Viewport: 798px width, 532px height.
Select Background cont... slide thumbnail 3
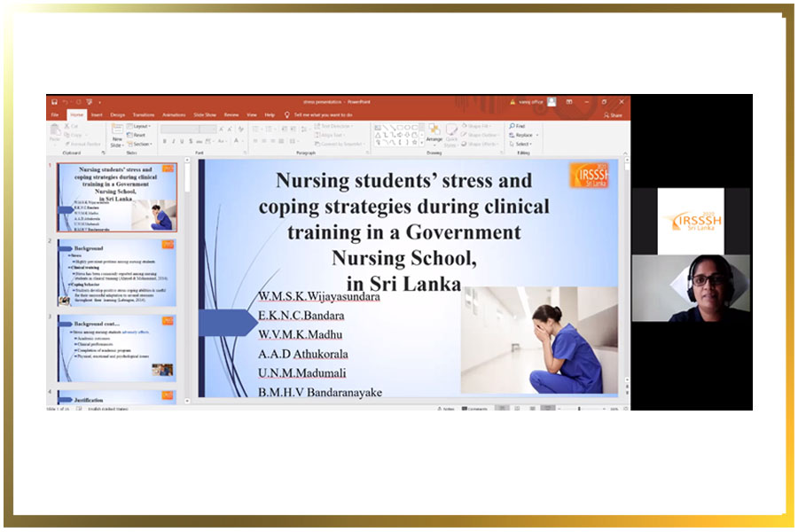117,348
